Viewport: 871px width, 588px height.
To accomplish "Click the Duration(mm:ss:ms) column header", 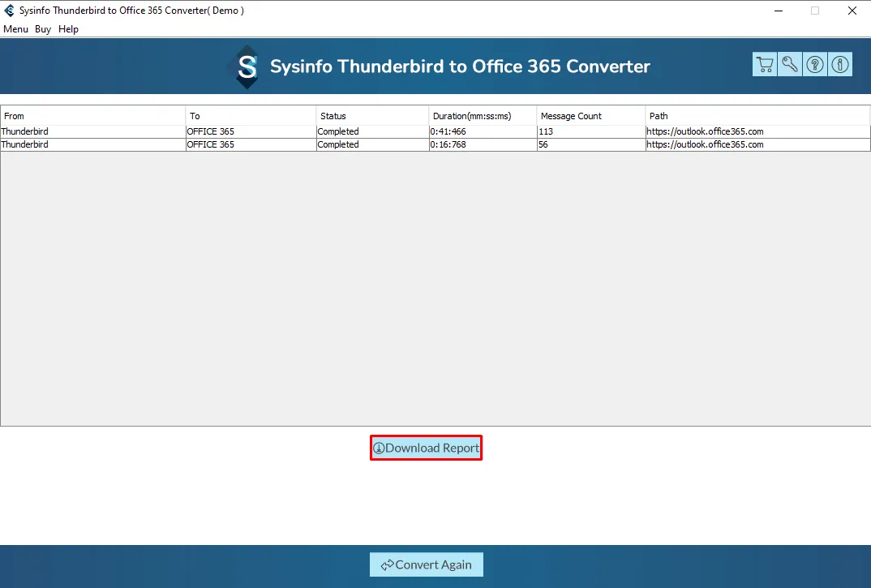I will tap(483, 116).
